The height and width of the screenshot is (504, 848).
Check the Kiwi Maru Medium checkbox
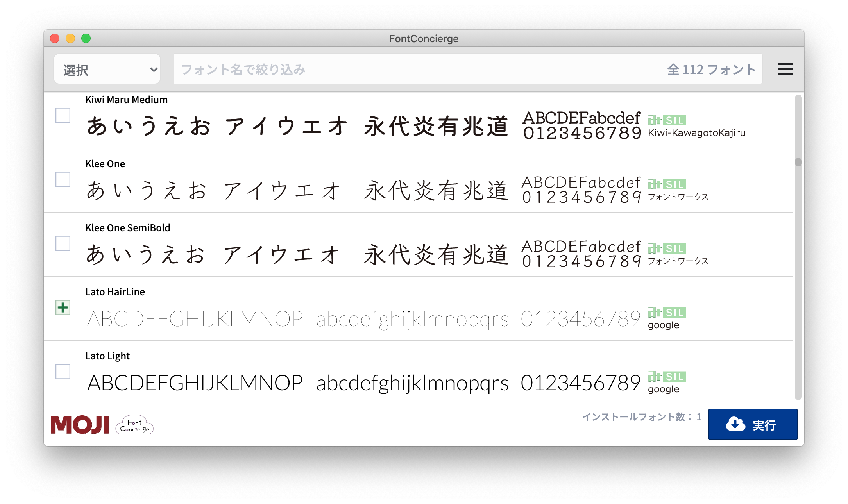[63, 115]
